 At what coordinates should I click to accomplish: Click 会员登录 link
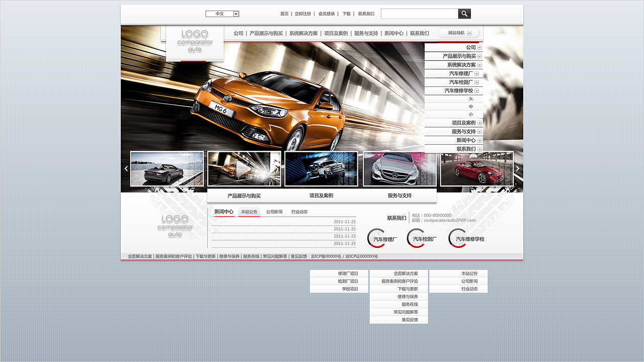coord(327,14)
